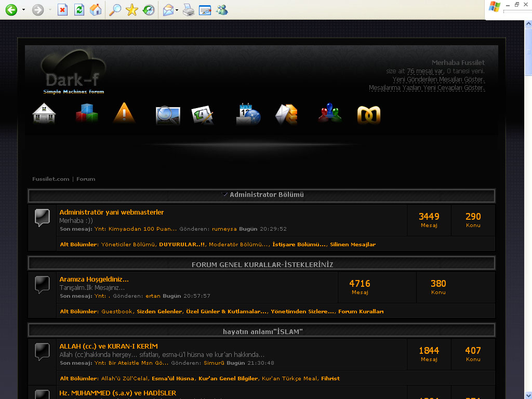Collapse the Administrator Bölümü category

(x=224, y=194)
